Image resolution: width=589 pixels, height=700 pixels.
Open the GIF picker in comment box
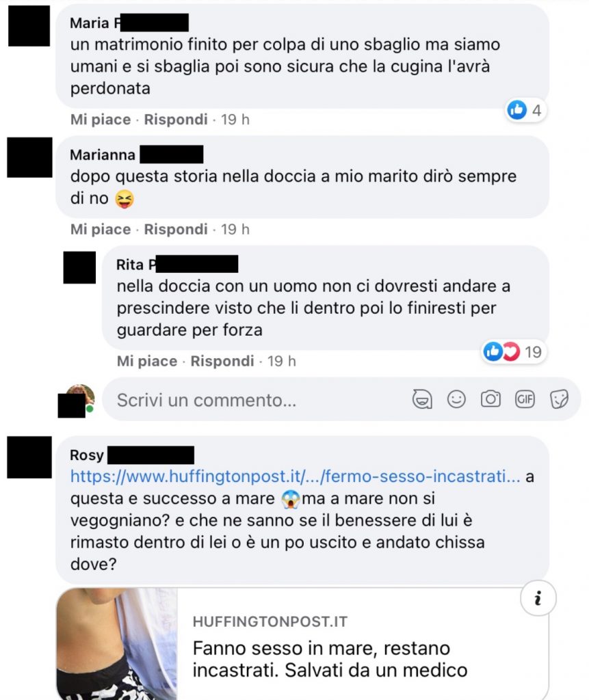tap(525, 399)
